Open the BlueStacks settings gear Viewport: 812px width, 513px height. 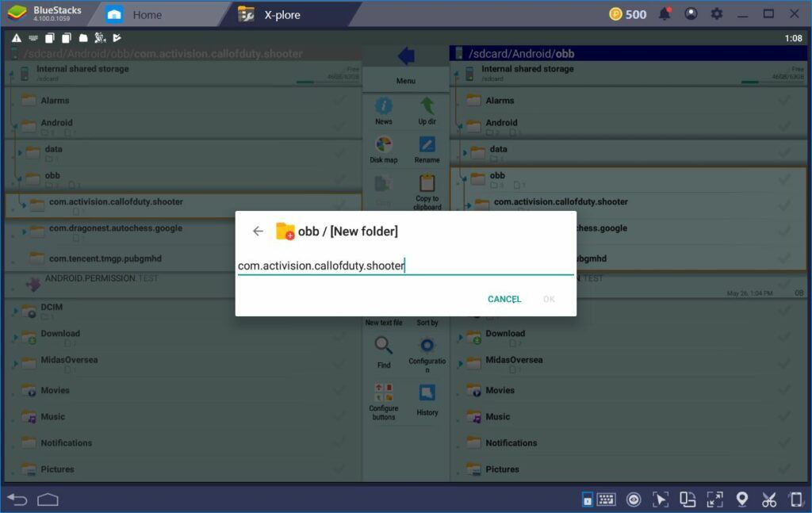click(x=717, y=14)
